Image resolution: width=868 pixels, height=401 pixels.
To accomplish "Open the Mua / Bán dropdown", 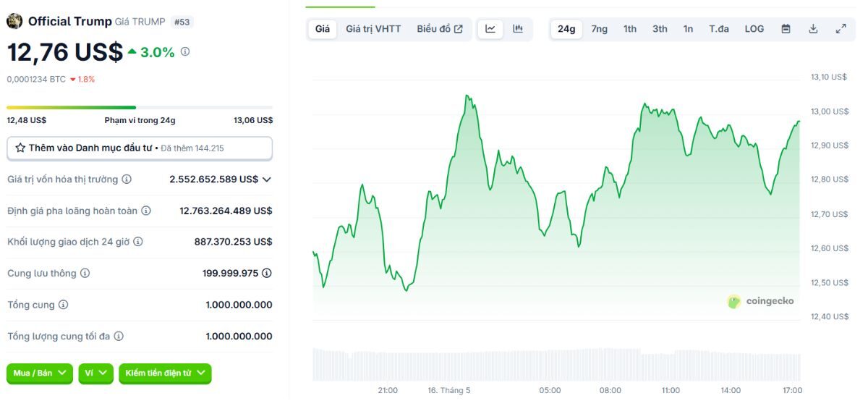I will pos(40,373).
